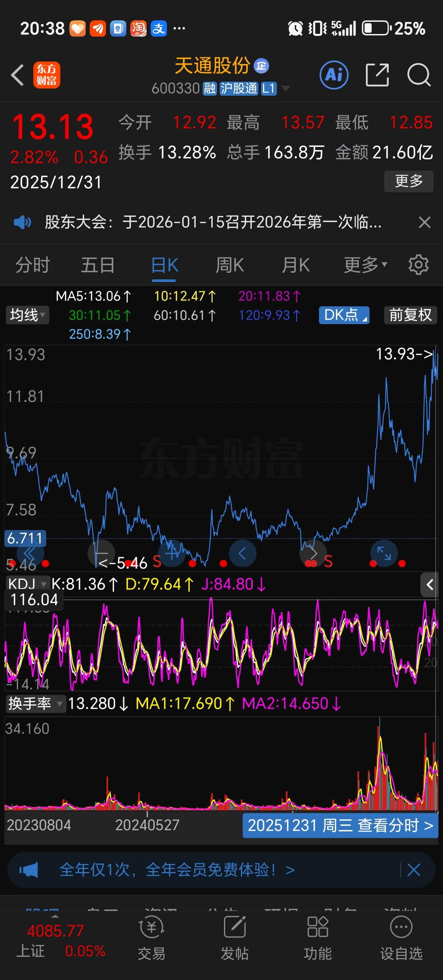The image size is (443, 980).
Task: Tap the speaker announcement icon
Action: click(x=23, y=222)
